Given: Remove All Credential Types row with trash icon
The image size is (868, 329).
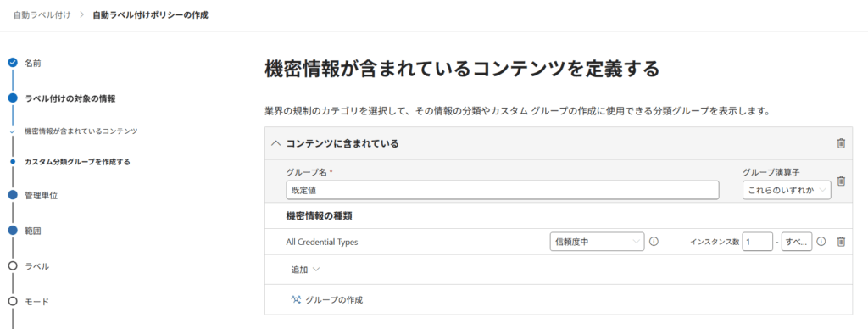Looking at the screenshot, I should [841, 242].
